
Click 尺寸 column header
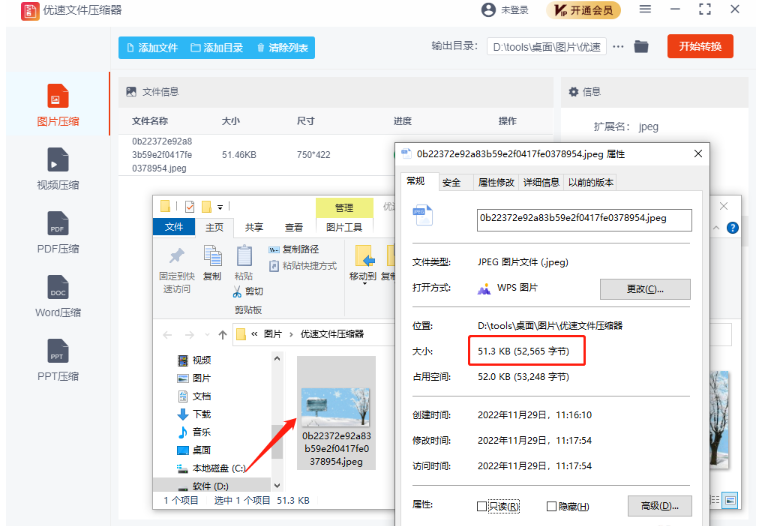pyautogui.click(x=306, y=121)
